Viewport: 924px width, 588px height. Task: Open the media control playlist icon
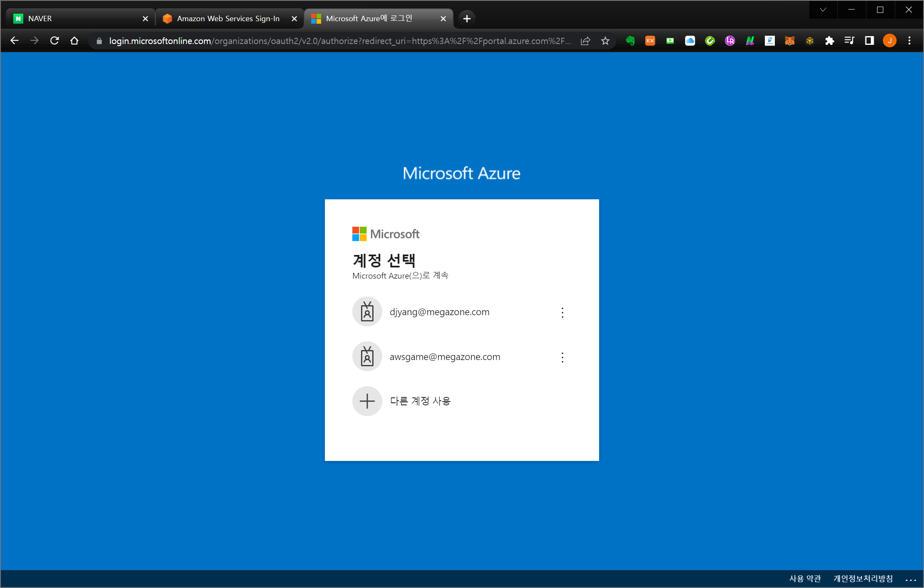[x=849, y=41]
